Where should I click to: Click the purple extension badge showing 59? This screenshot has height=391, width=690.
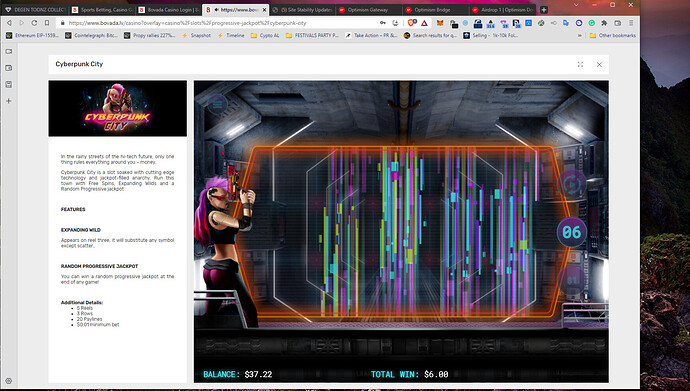click(504, 23)
